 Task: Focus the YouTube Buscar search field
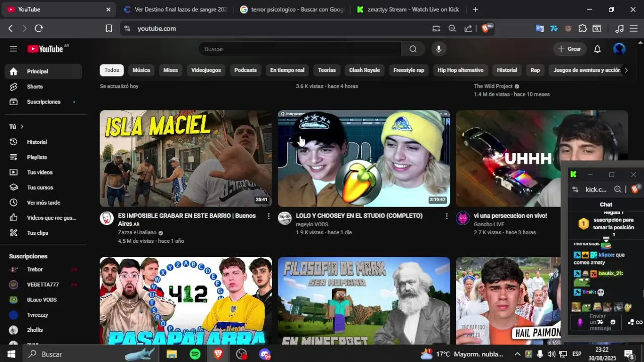tap(300, 49)
